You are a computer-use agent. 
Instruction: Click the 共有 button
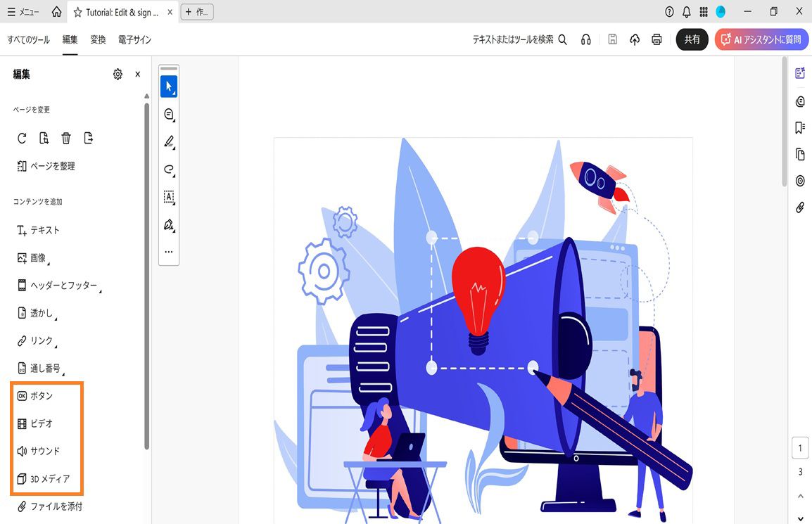point(692,39)
